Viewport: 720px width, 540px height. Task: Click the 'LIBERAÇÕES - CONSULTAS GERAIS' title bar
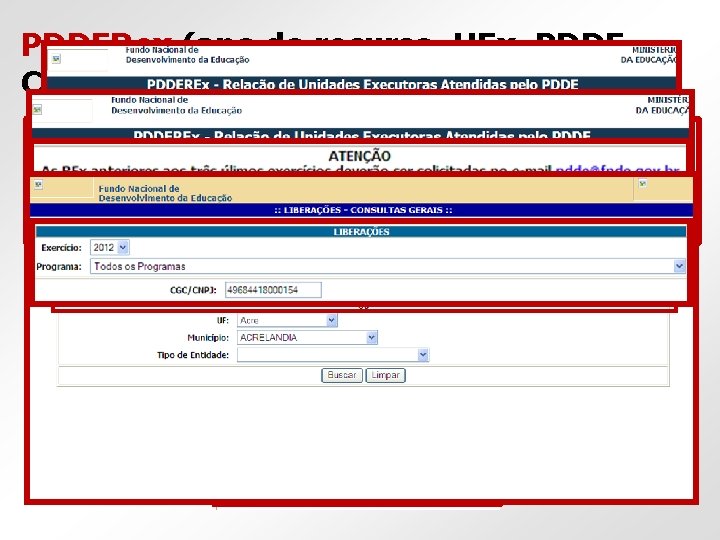point(363,210)
